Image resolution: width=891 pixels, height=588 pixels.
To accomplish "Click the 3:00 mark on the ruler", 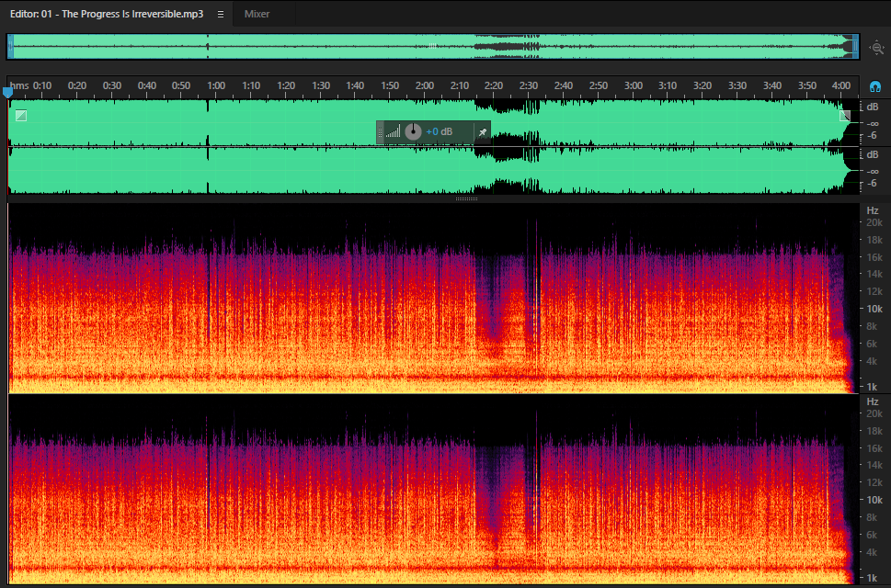I will click(633, 85).
